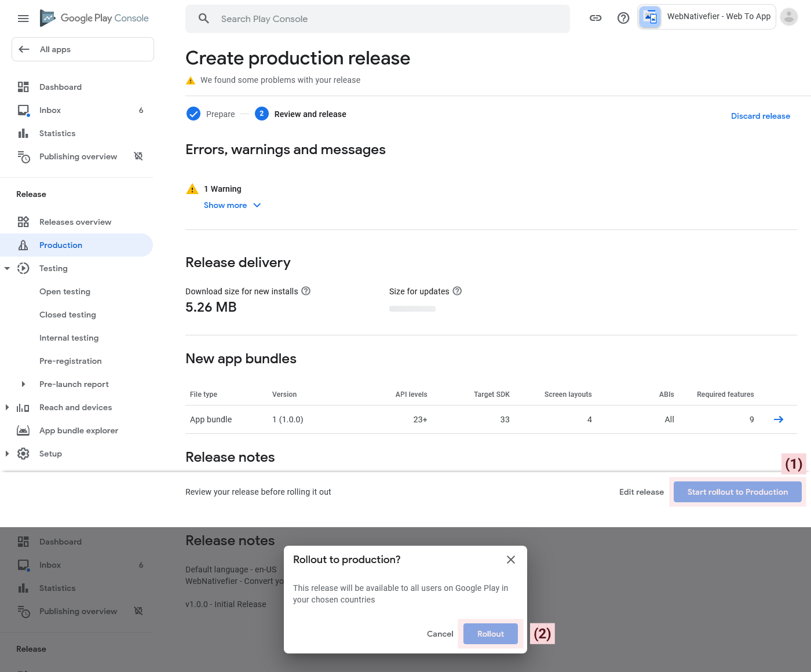Open the WebNativefier app switcher

click(707, 17)
